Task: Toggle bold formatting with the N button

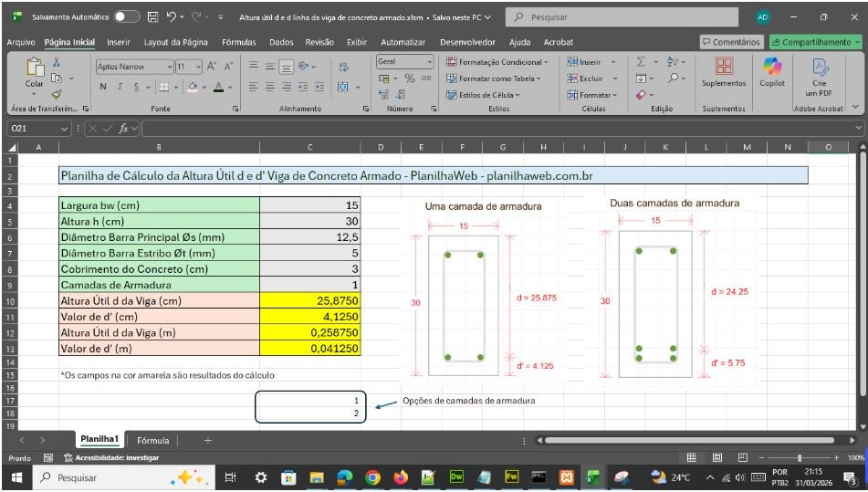Action: click(102, 87)
